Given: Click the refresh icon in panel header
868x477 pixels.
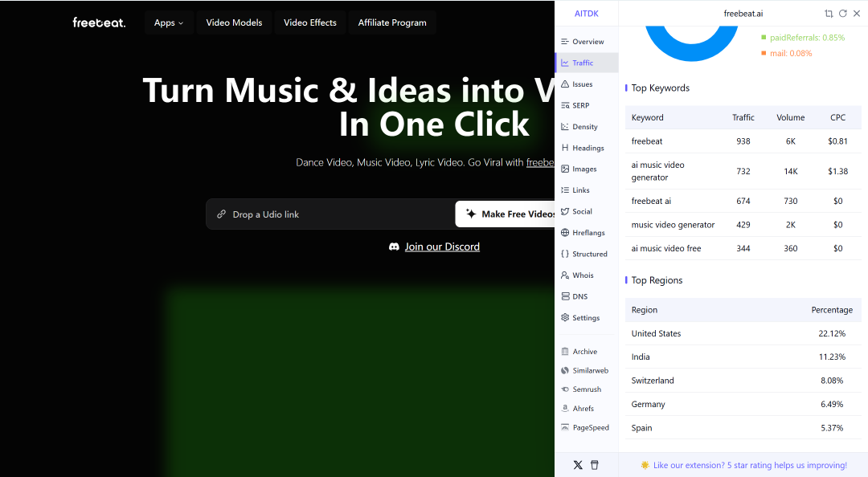Looking at the screenshot, I should (842, 14).
